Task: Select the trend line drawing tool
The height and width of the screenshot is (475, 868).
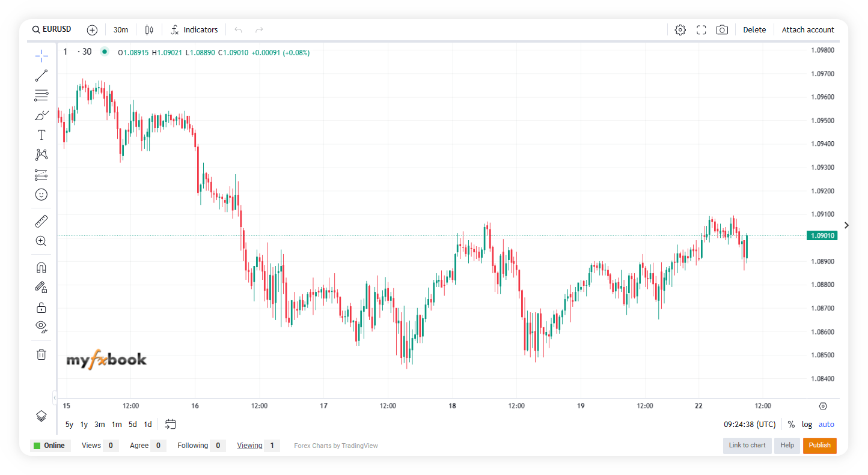Action: pyautogui.click(x=41, y=76)
